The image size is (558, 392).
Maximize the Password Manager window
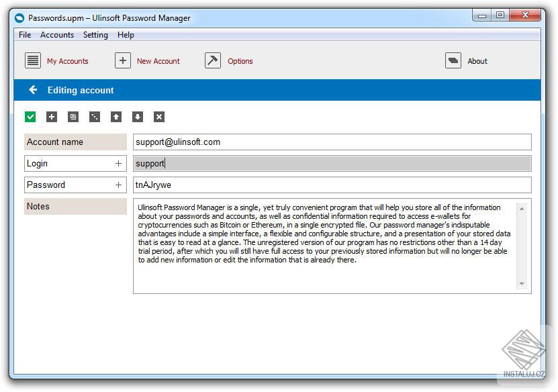coord(500,15)
